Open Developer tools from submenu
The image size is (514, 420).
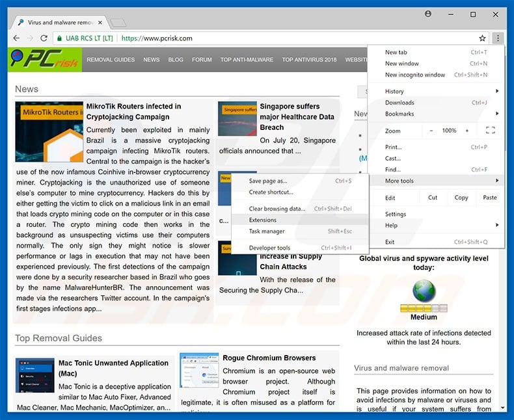point(301,248)
